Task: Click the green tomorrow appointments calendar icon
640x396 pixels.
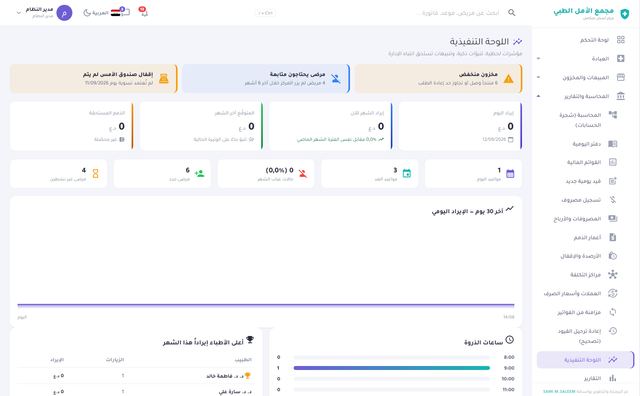Action: click(x=407, y=174)
